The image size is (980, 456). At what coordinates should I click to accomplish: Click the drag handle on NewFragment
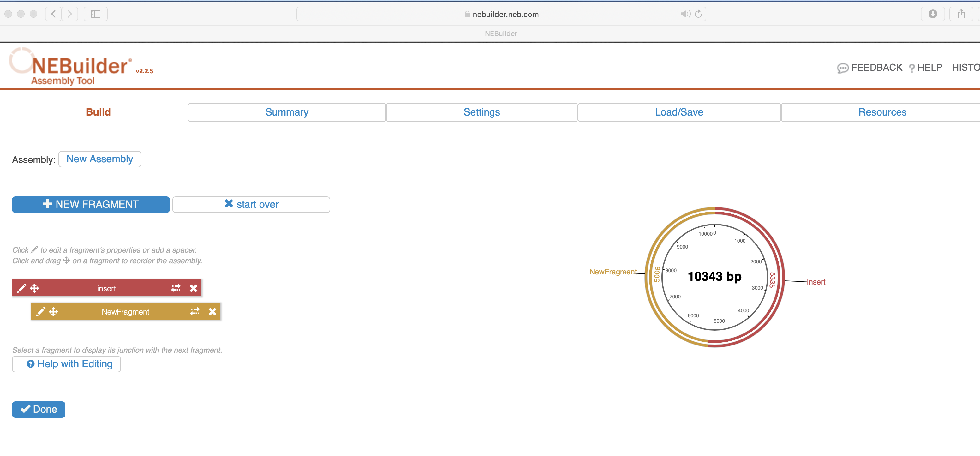[54, 312]
